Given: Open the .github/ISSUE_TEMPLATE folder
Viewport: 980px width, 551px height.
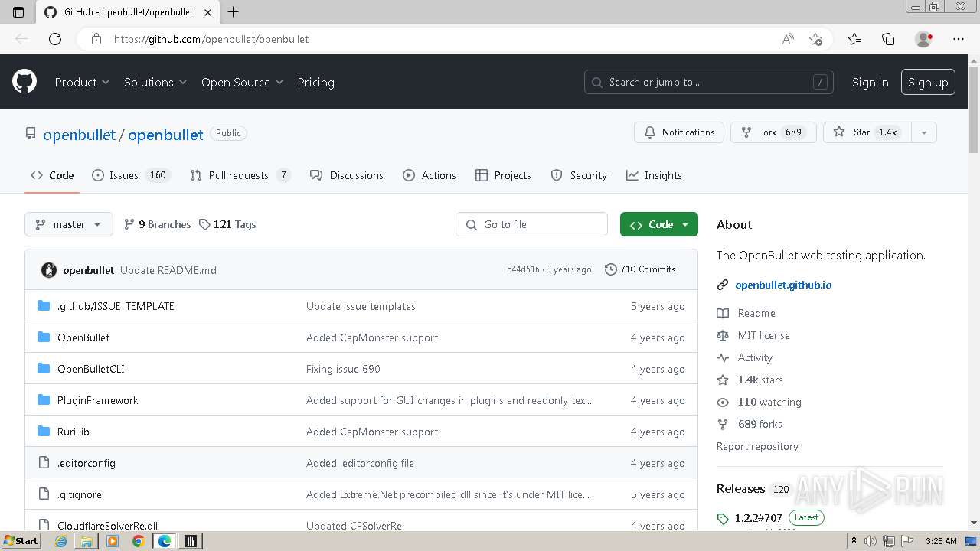Looking at the screenshot, I should click(116, 306).
